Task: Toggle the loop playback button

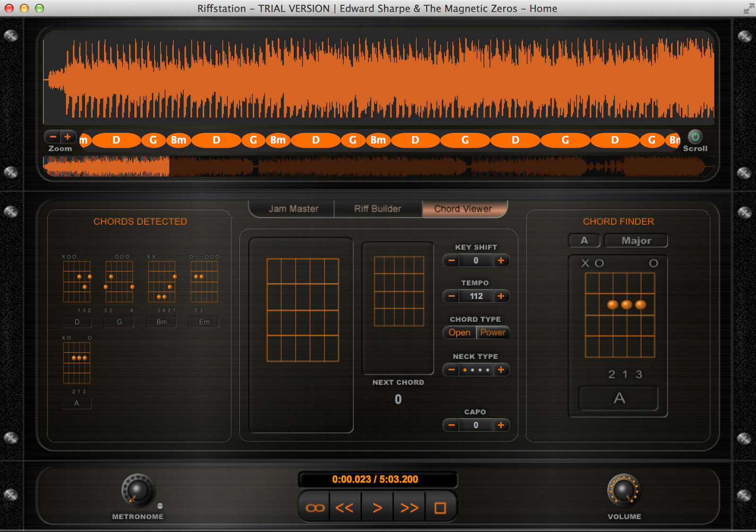Action: [x=315, y=508]
